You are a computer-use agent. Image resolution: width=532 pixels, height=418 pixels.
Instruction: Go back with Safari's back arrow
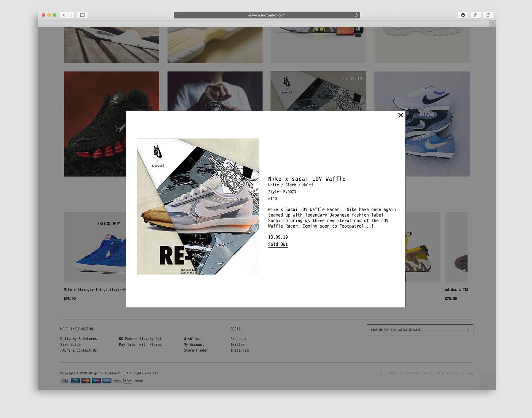(64, 15)
